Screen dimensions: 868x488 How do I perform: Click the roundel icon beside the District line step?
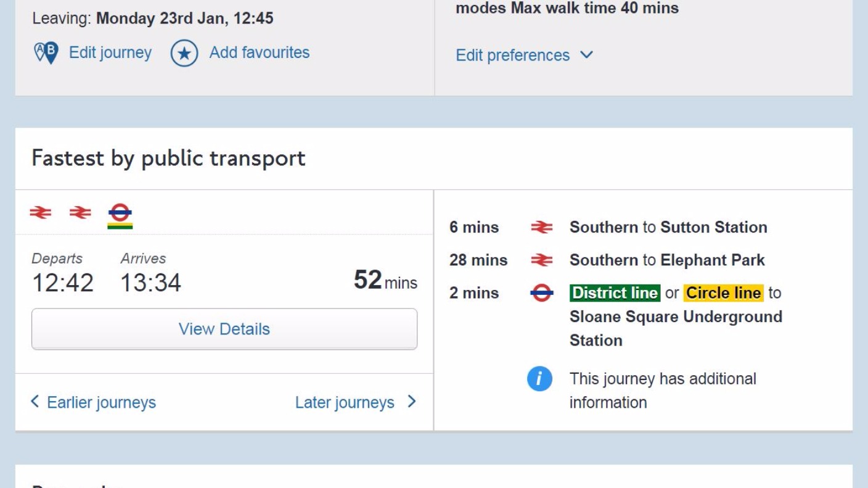pyautogui.click(x=541, y=292)
